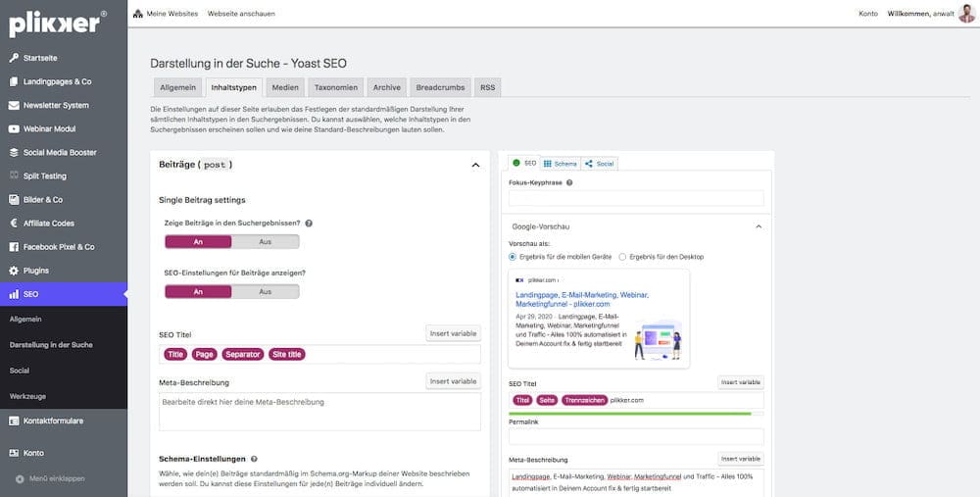Switch to the Taxonomien tab

[336, 87]
